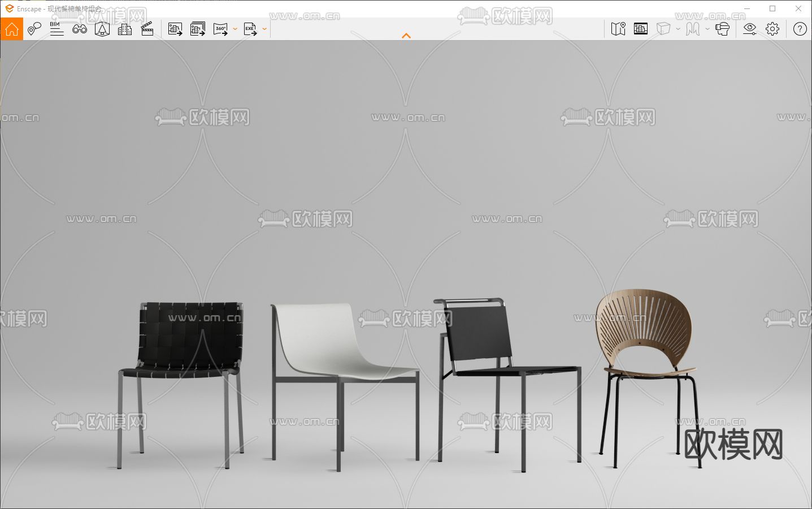The image size is (812, 509).
Task: Toggle the rendered view window icon
Action: [x=641, y=29]
